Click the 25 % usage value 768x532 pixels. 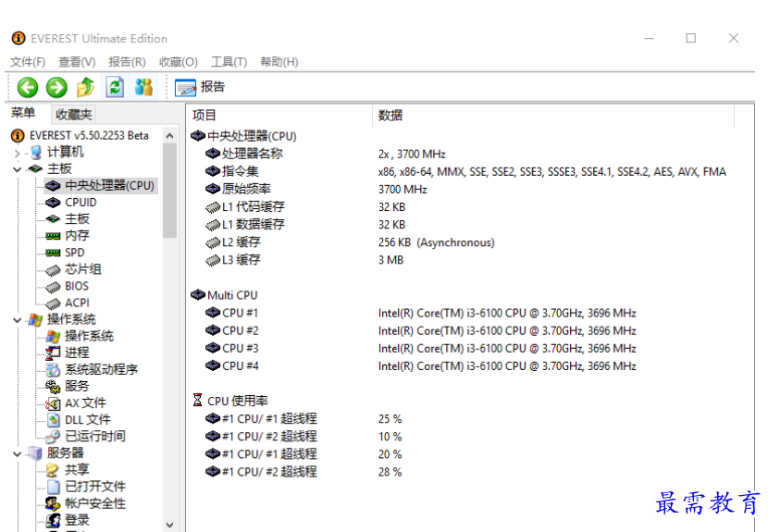click(x=390, y=419)
